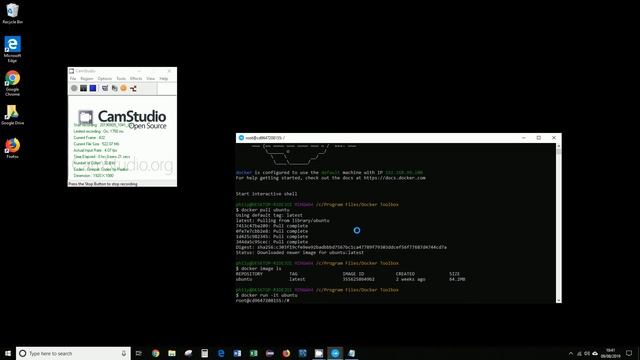Click the network icon in system tray
Image resolution: width=640 pixels, height=360 pixels.
pos(579,353)
